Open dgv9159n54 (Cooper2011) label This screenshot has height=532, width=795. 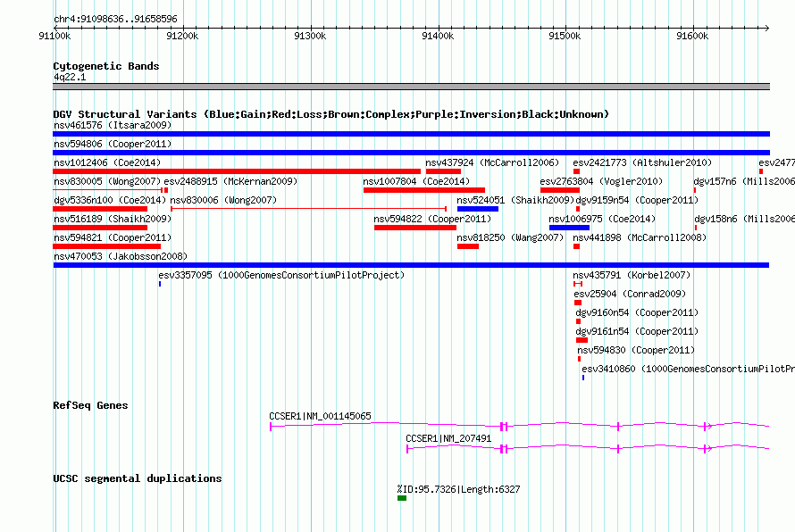coord(637,200)
